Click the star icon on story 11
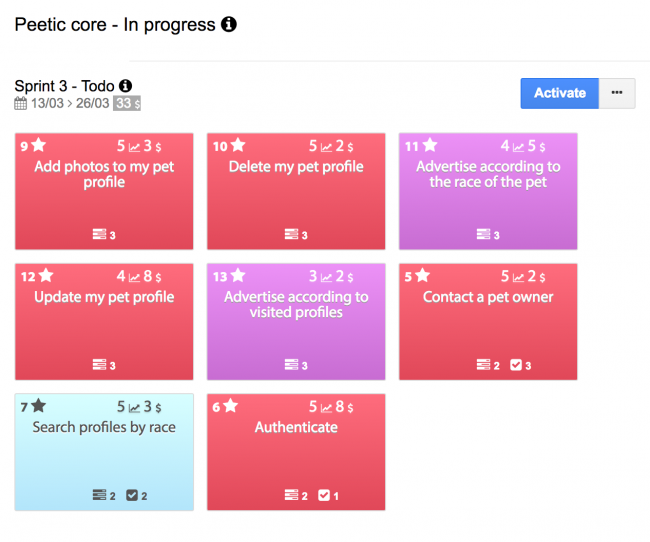 pyautogui.click(x=430, y=145)
